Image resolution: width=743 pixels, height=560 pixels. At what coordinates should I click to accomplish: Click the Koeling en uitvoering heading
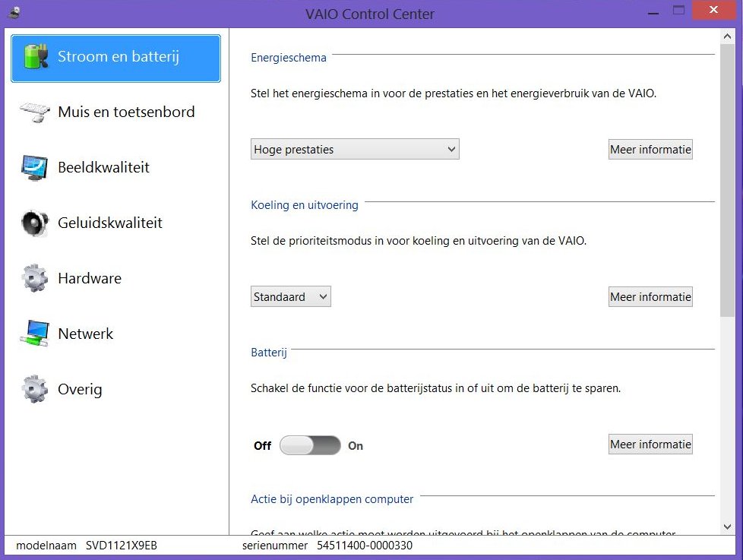(304, 205)
